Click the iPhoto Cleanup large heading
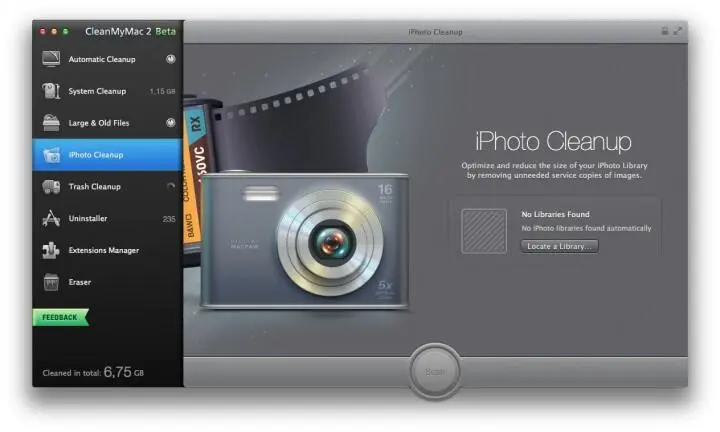The height and width of the screenshot is (432, 720). [553, 141]
